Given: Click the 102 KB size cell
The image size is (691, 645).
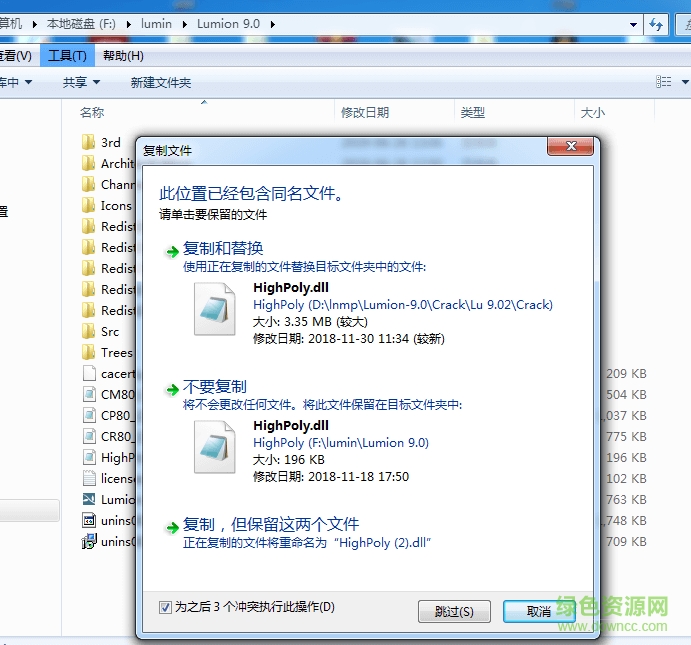Looking at the screenshot, I should (x=626, y=478).
